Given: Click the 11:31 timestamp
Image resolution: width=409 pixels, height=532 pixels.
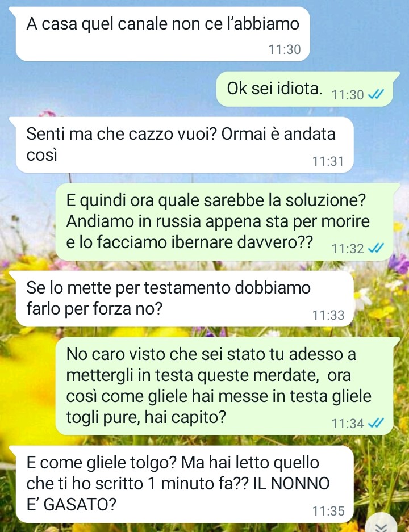Looking at the screenshot, I should 328,161.
